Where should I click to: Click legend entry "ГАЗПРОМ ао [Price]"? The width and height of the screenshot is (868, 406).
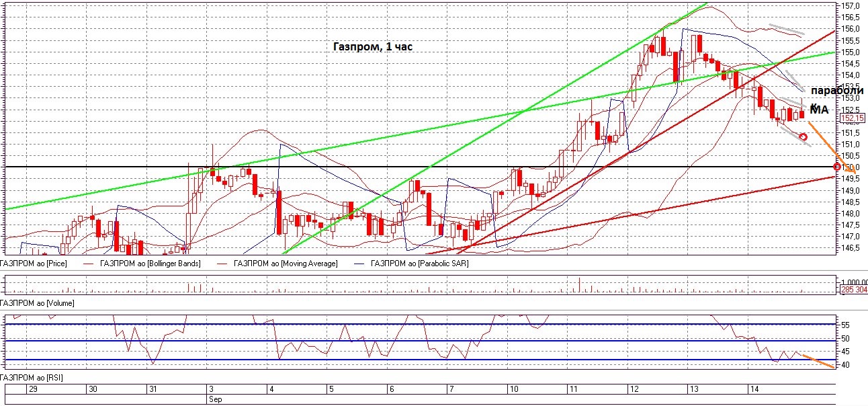click(34, 263)
